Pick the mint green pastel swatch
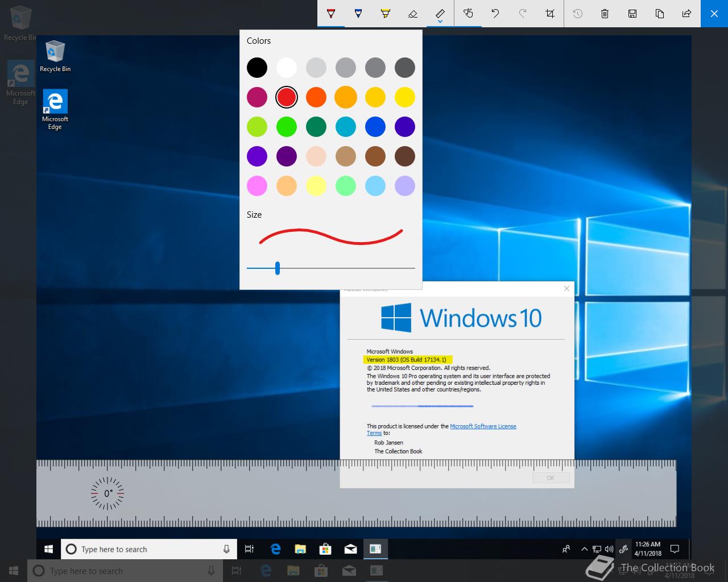The width and height of the screenshot is (728, 582). pos(346,186)
